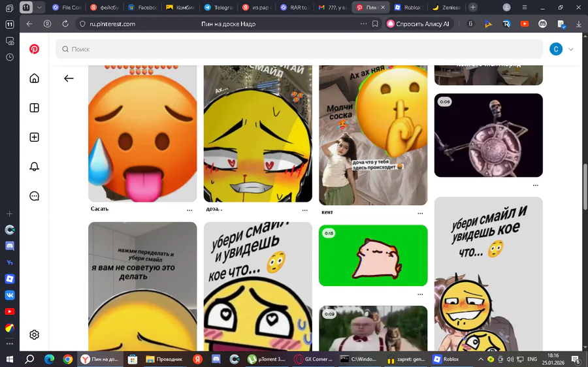Open boards layout icon in Pinterest sidebar
The width and height of the screenshot is (588, 367).
tap(34, 108)
